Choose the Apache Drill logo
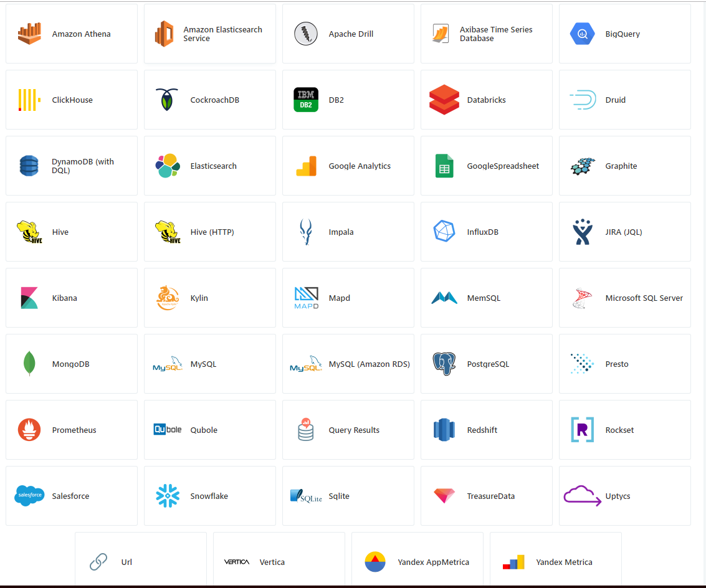Viewport: 706px width, 588px height. pyautogui.click(x=306, y=34)
